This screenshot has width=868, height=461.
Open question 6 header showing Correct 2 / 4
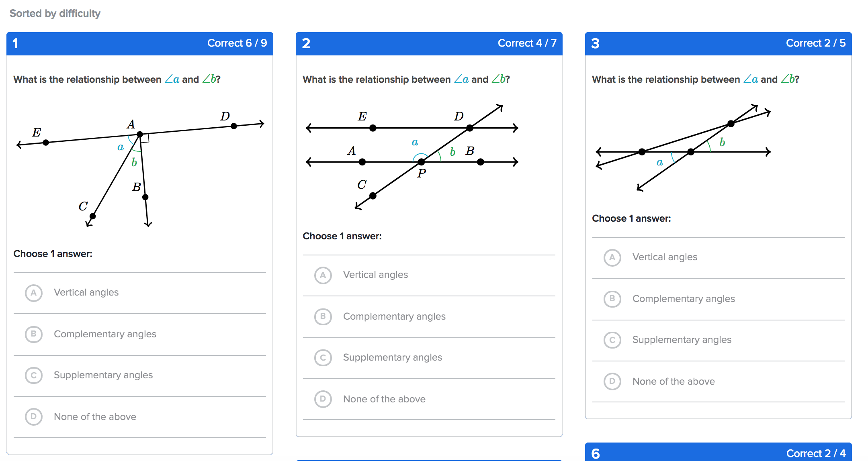click(719, 453)
